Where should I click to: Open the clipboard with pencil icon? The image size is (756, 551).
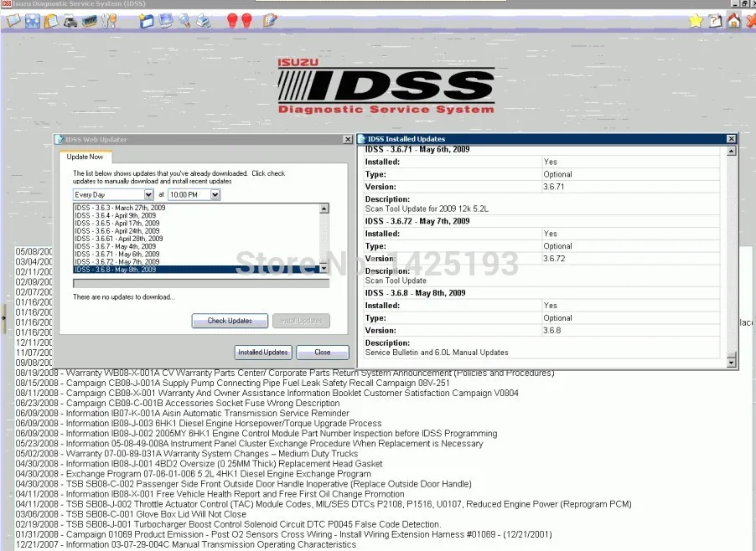point(270,21)
